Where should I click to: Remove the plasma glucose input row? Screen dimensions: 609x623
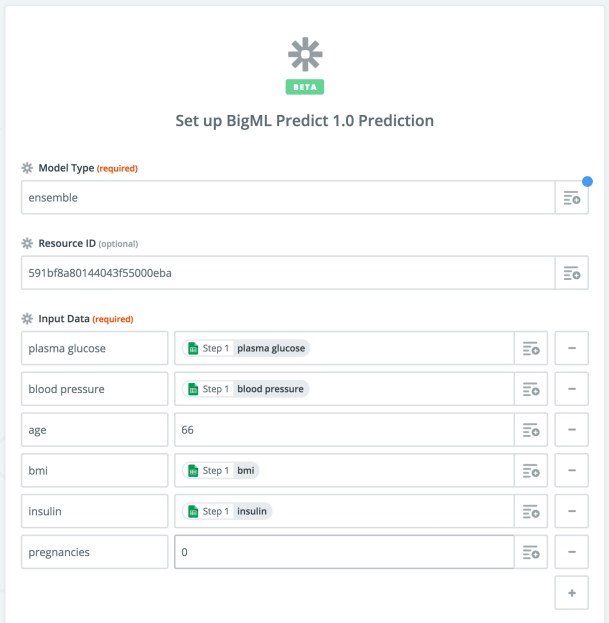[572, 348]
